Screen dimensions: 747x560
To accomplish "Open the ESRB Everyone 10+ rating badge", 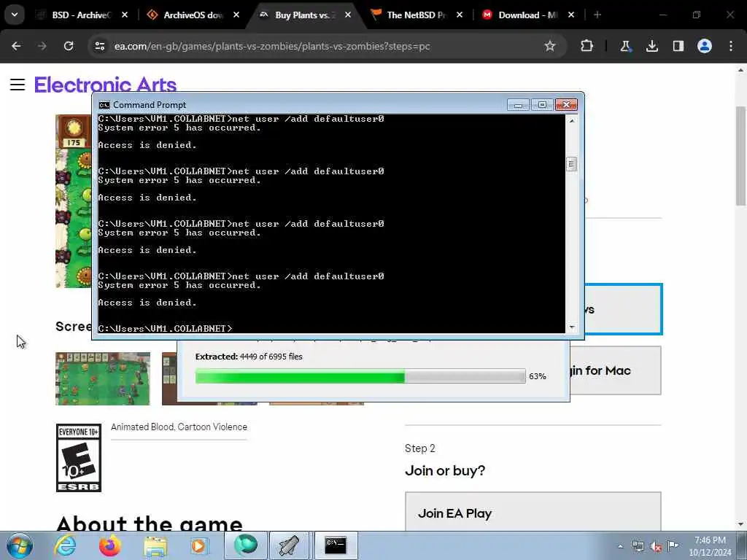I will pyautogui.click(x=79, y=458).
